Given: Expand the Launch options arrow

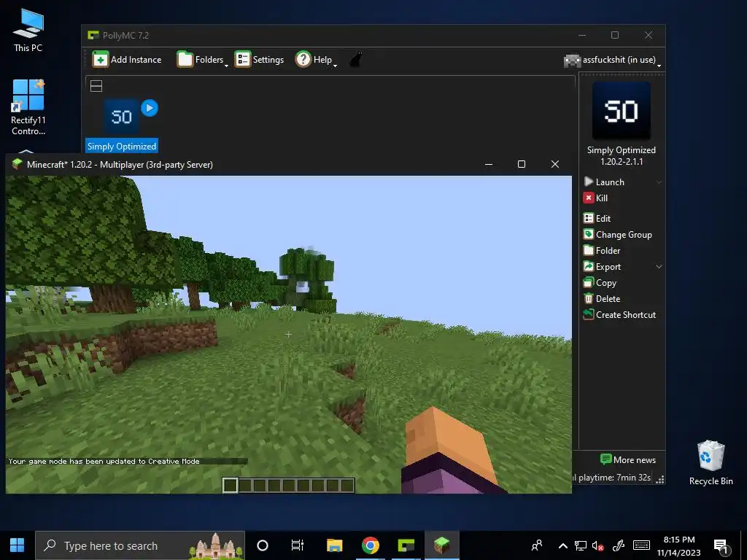Looking at the screenshot, I should (x=659, y=182).
